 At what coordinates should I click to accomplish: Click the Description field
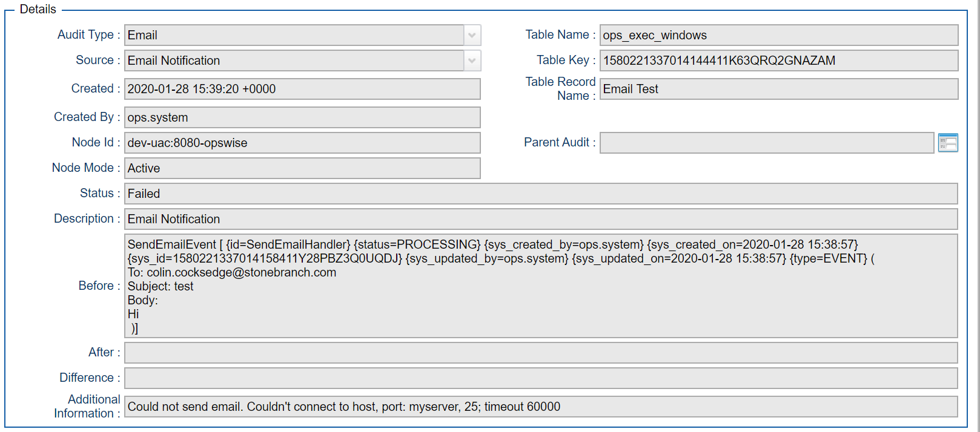[x=540, y=219]
